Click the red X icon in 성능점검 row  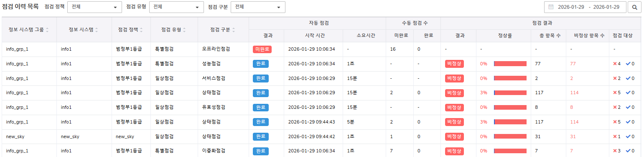pyautogui.click(x=615, y=64)
